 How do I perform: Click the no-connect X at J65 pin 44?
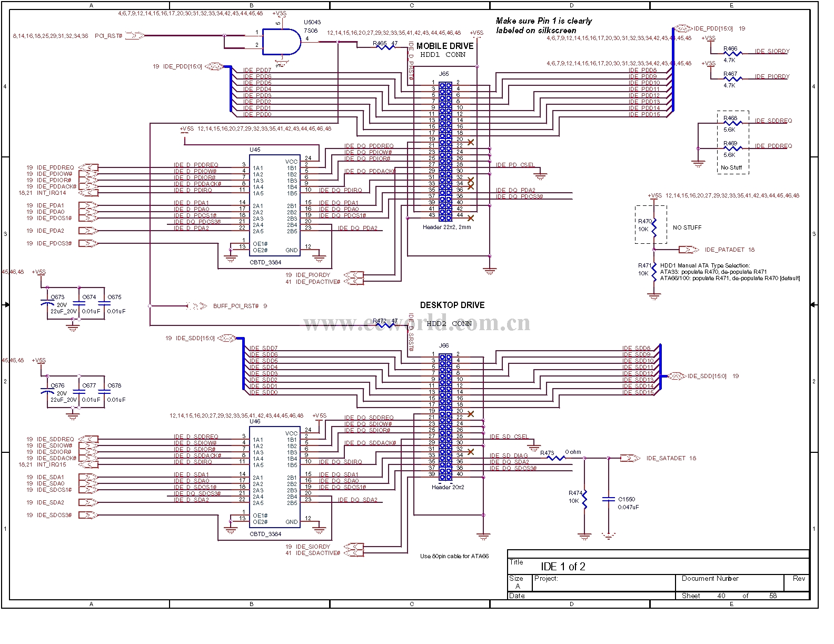471,217
